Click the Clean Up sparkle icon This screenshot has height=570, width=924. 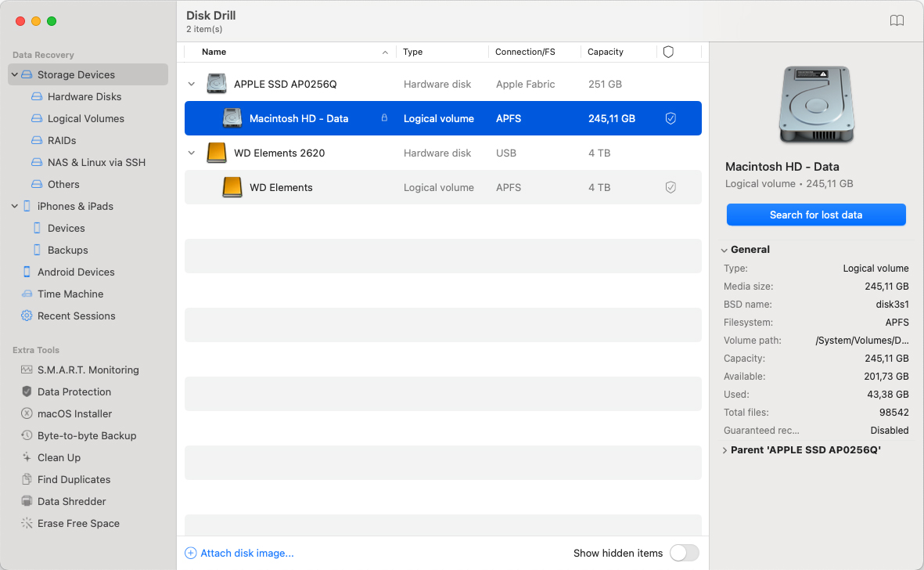coord(27,457)
